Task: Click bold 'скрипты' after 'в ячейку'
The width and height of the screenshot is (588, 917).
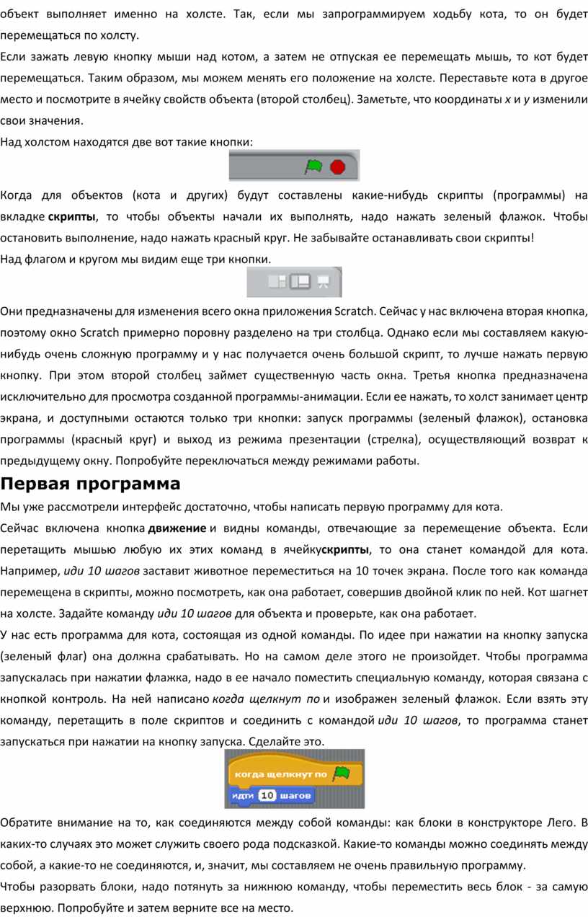Action: (344, 551)
